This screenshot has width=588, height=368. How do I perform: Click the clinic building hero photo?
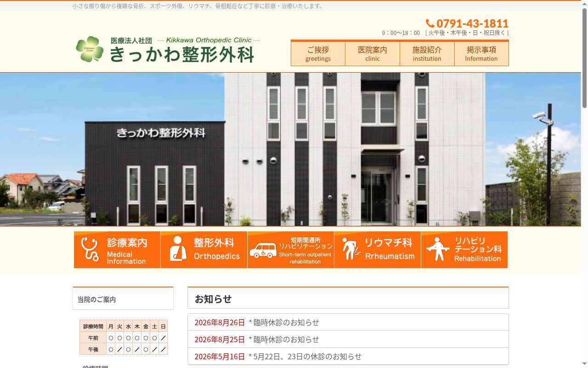click(x=290, y=149)
